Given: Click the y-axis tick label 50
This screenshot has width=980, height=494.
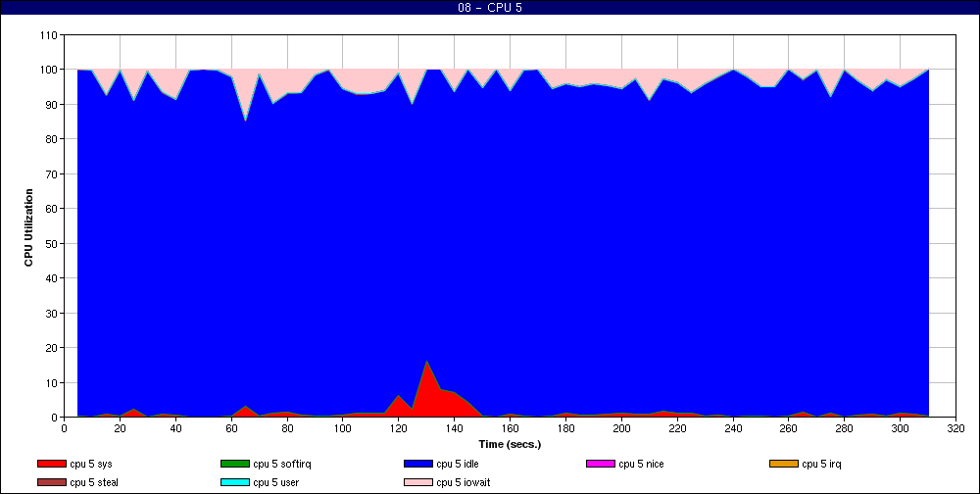Looking at the screenshot, I should (x=53, y=243).
